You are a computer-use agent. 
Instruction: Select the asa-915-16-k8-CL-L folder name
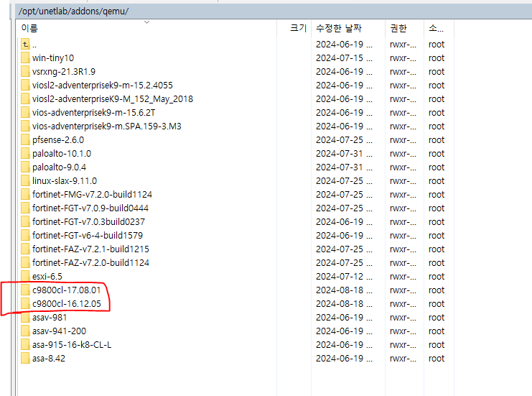(x=72, y=345)
